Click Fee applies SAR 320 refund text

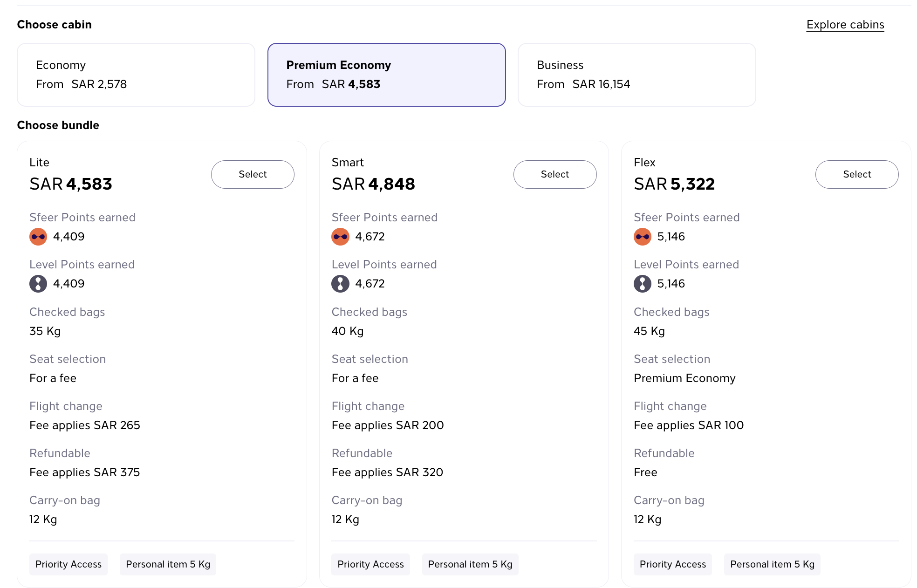click(x=387, y=472)
